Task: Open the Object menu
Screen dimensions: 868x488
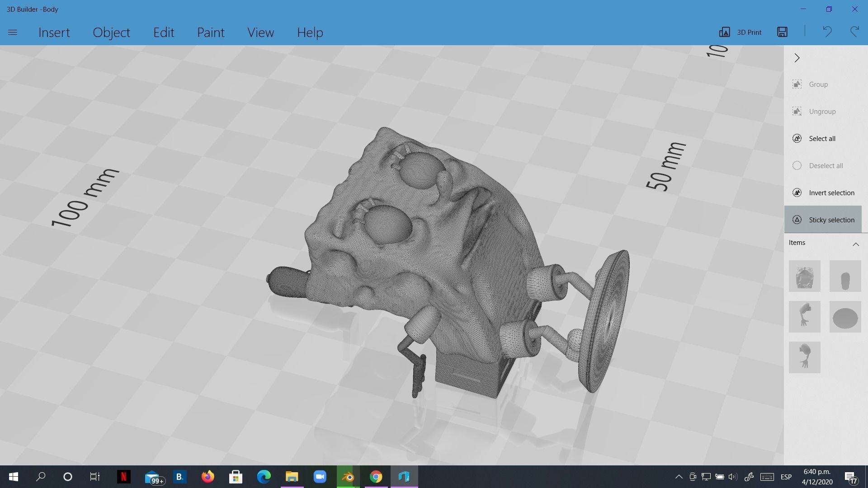Action: 111,33
